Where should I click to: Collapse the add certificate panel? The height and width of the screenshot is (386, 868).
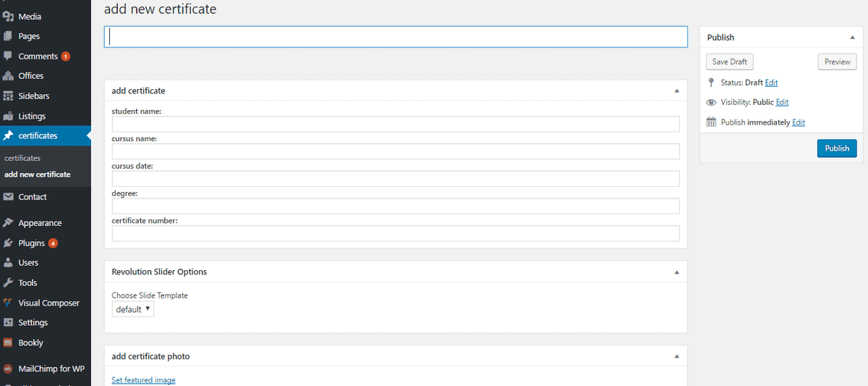pos(676,91)
